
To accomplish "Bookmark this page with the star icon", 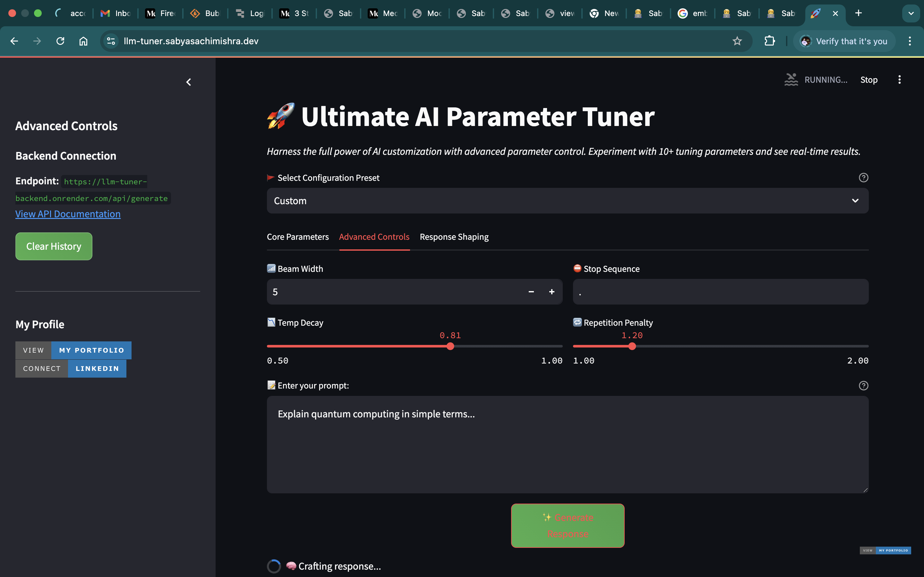I will click(737, 41).
